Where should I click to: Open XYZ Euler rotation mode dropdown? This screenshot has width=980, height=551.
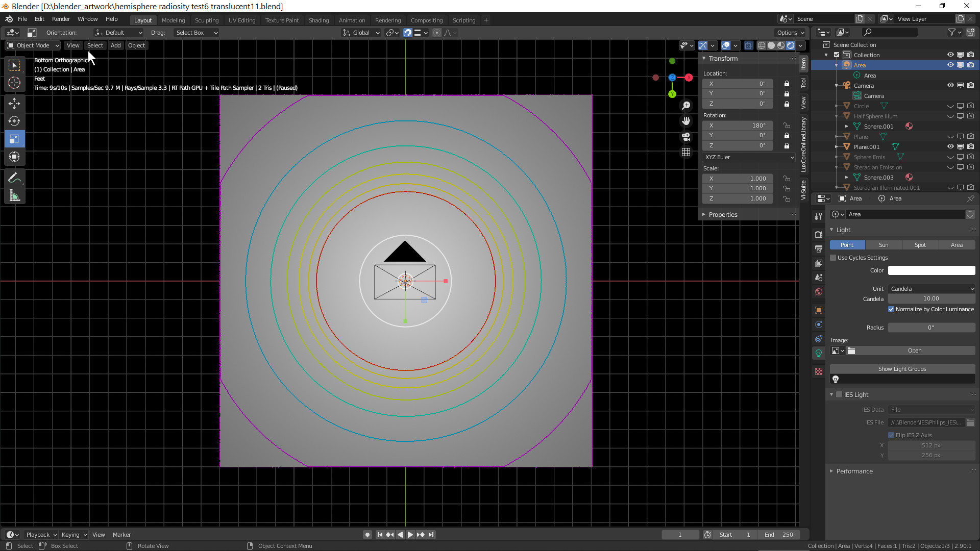[749, 157]
